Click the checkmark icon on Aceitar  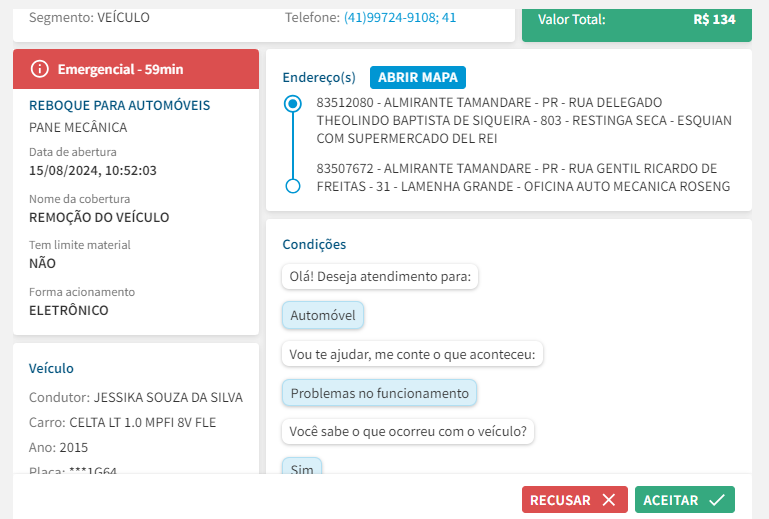coord(716,500)
